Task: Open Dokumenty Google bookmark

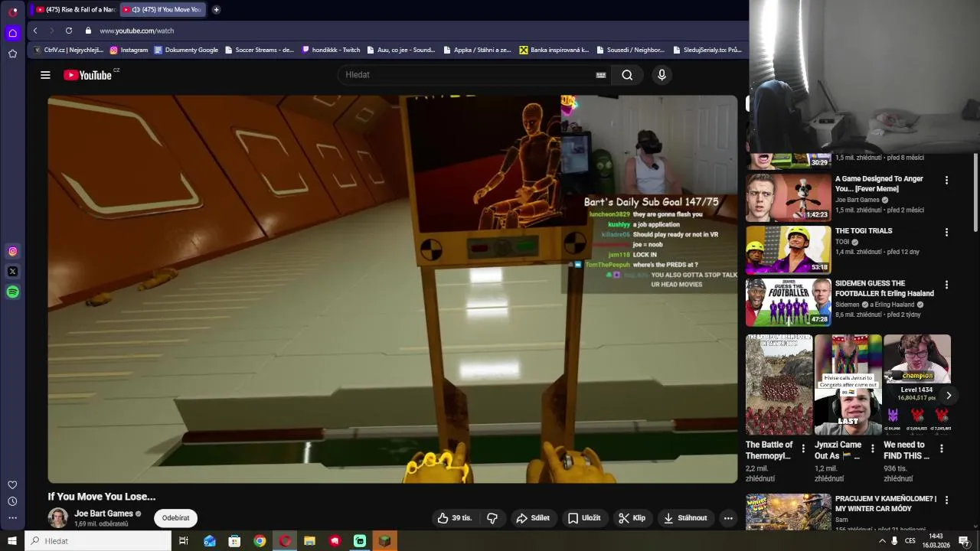Action: click(186, 50)
